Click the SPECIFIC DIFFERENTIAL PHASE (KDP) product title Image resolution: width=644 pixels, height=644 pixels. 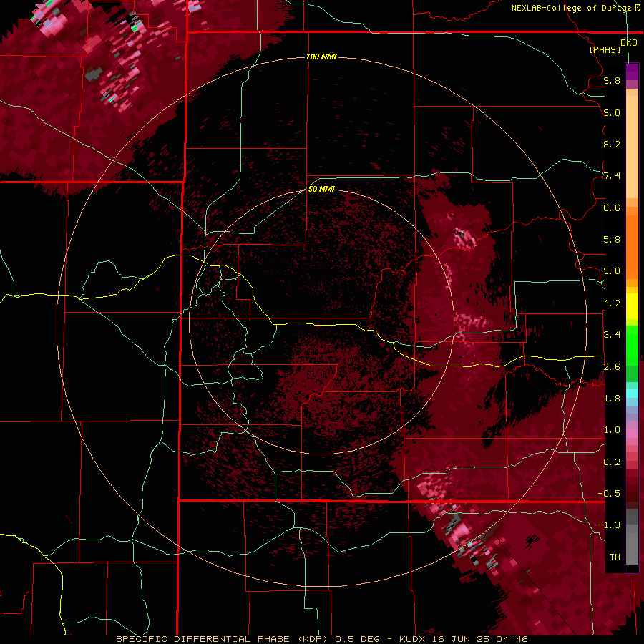click(223, 639)
